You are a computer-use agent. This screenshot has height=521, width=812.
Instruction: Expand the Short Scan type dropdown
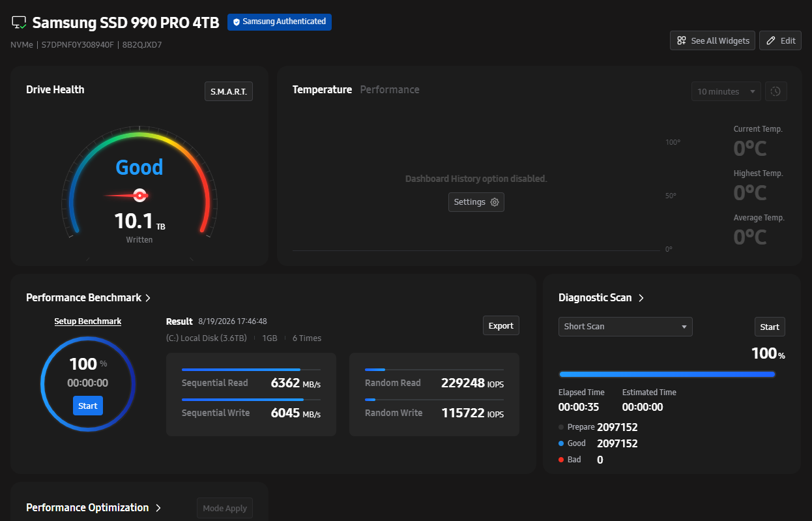point(626,327)
